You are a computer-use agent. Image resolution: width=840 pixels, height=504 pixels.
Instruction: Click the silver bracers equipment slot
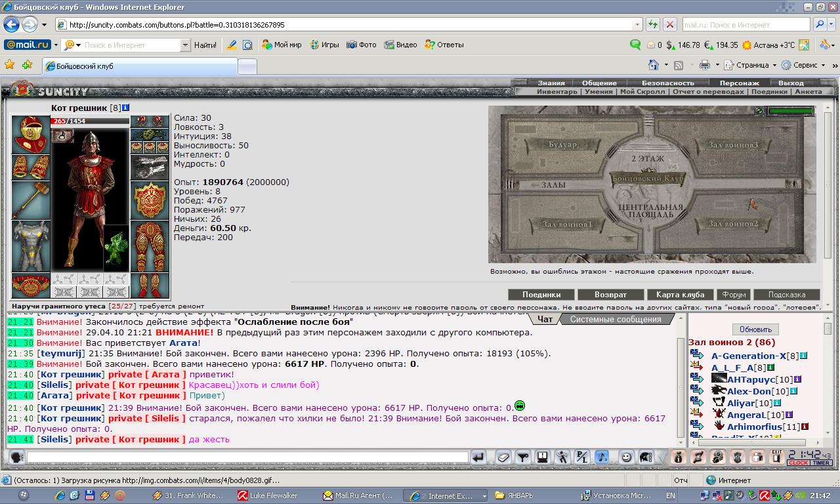150,167
